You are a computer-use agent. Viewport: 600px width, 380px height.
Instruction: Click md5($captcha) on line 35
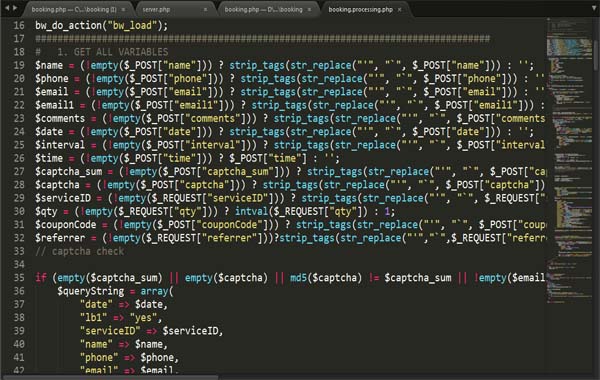[326, 278]
